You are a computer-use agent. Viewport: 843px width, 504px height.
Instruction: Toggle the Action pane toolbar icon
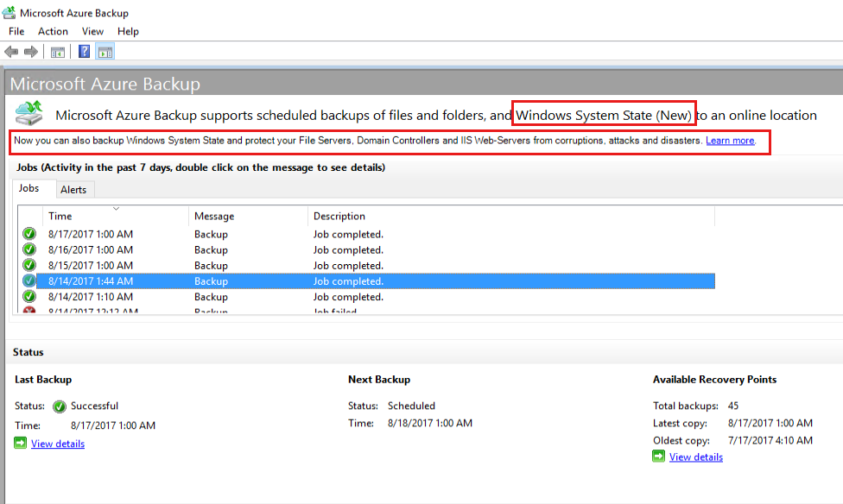pos(105,52)
